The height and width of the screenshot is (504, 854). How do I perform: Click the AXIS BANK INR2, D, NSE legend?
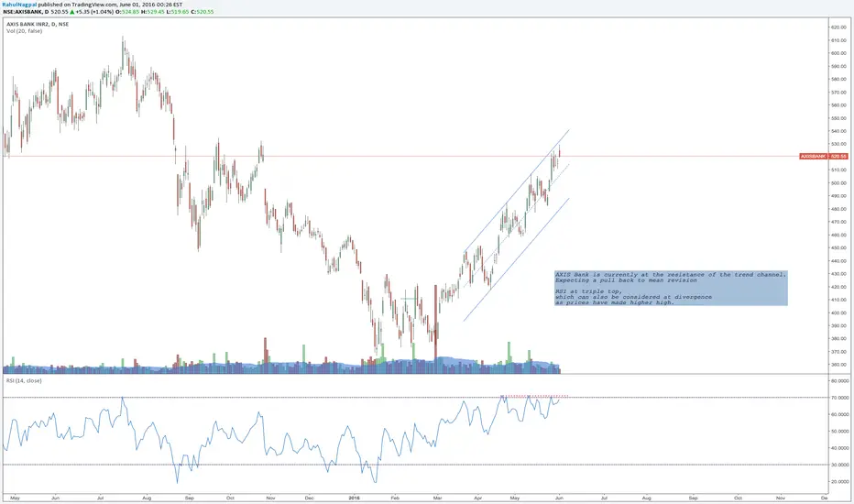[x=38, y=25]
